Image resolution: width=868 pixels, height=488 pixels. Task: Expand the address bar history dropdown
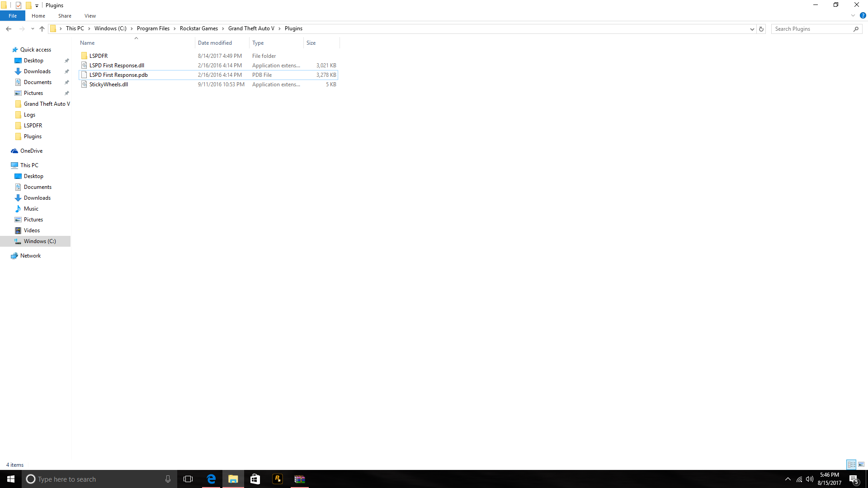click(752, 29)
